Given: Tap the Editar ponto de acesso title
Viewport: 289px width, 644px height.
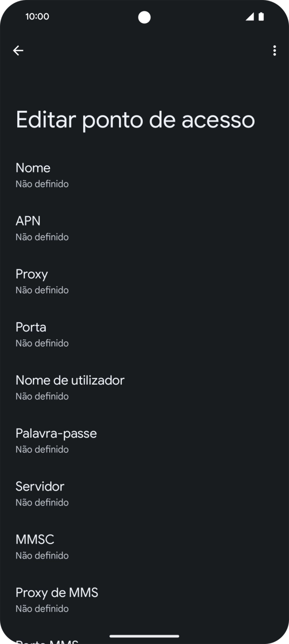Looking at the screenshot, I should click(135, 120).
